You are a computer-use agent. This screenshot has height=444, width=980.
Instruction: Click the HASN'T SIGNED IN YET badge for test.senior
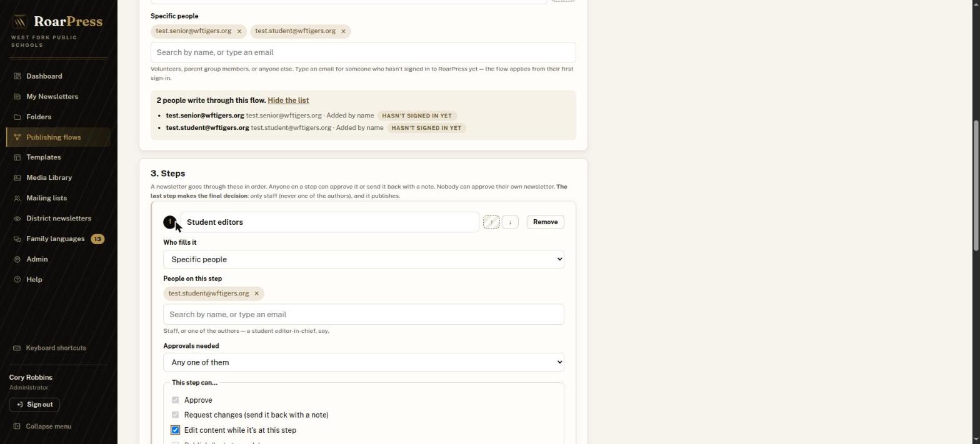[x=417, y=116]
